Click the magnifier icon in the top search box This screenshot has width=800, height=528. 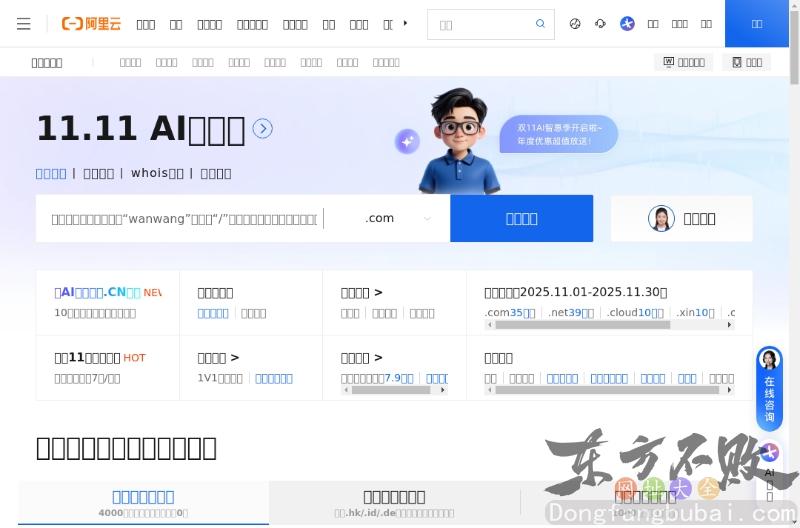click(540, 23)
